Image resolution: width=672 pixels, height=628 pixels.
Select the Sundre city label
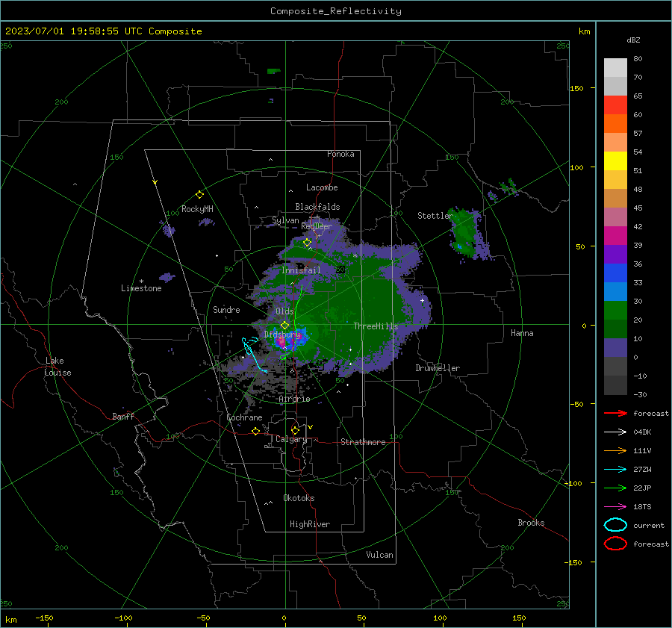coord(226,309)
